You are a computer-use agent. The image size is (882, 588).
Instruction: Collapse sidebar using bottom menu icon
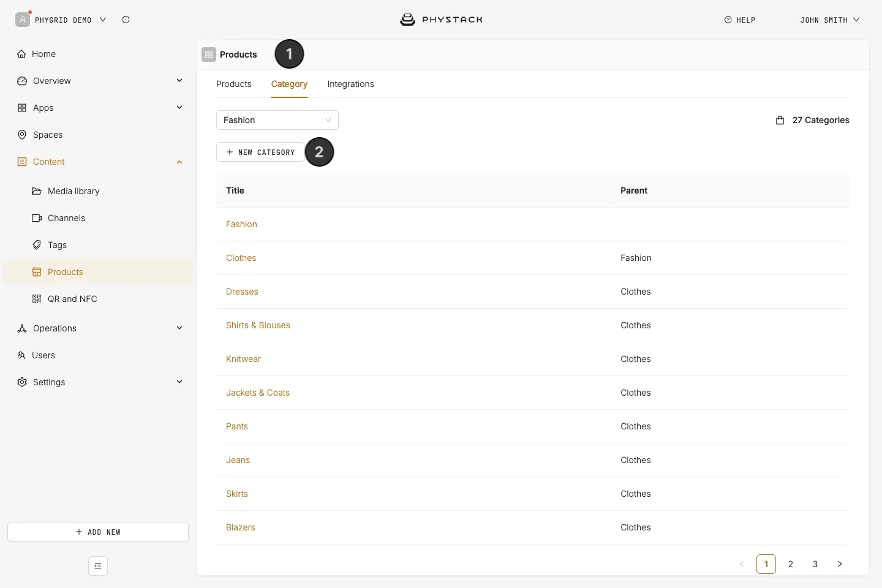coord(98,566)
